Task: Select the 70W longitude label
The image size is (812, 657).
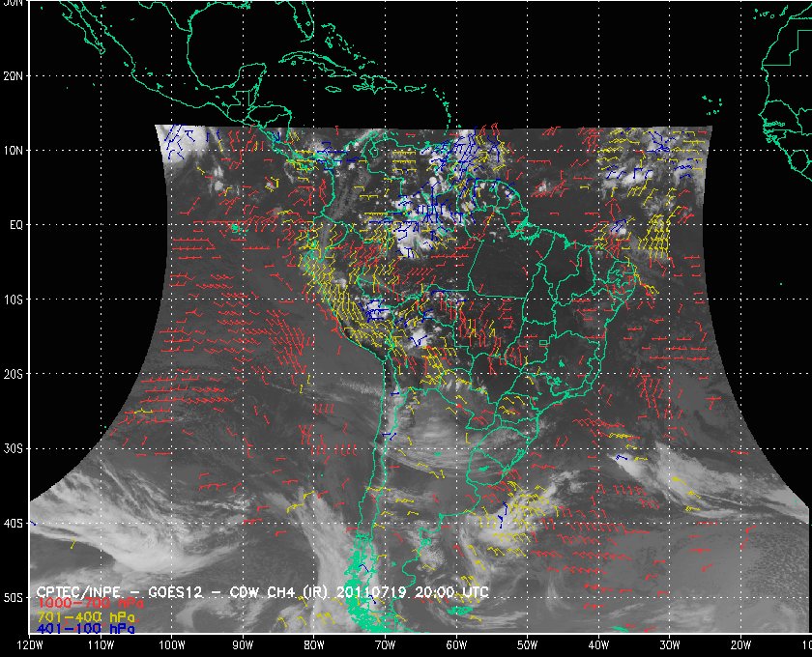Action: point(385,645)
